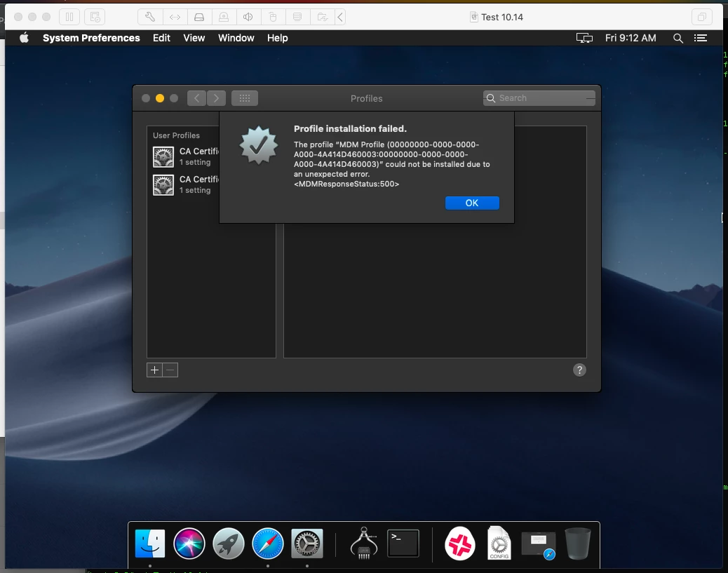Click the display mirroring menu bar icon
The image size is (728, 573).
pyautogui.click(x=584, y=38)
